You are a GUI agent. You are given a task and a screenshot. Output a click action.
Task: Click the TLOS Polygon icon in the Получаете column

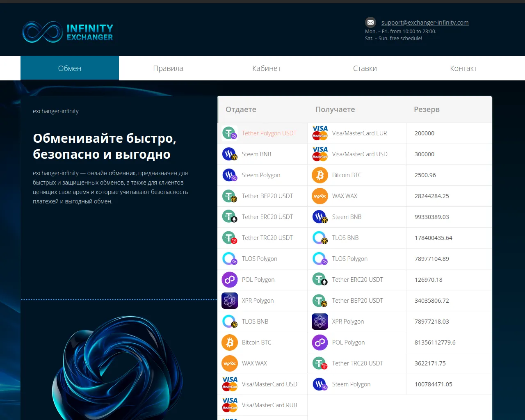pyautogui.click(x=320, y=259)
